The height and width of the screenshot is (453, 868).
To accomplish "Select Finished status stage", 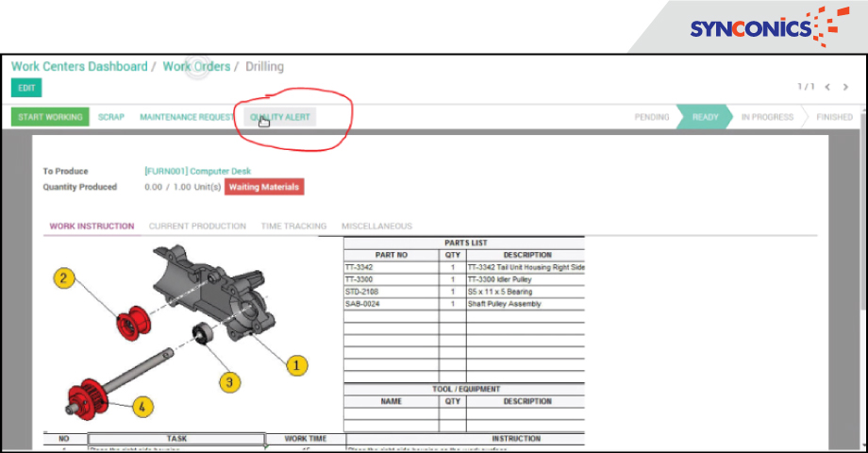I will pos(834,117).
